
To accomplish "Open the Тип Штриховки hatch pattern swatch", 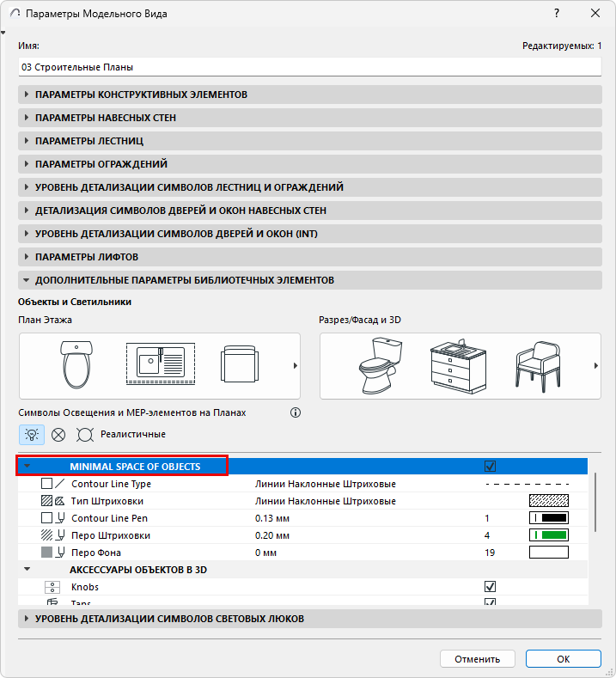I will pos(549,501).
